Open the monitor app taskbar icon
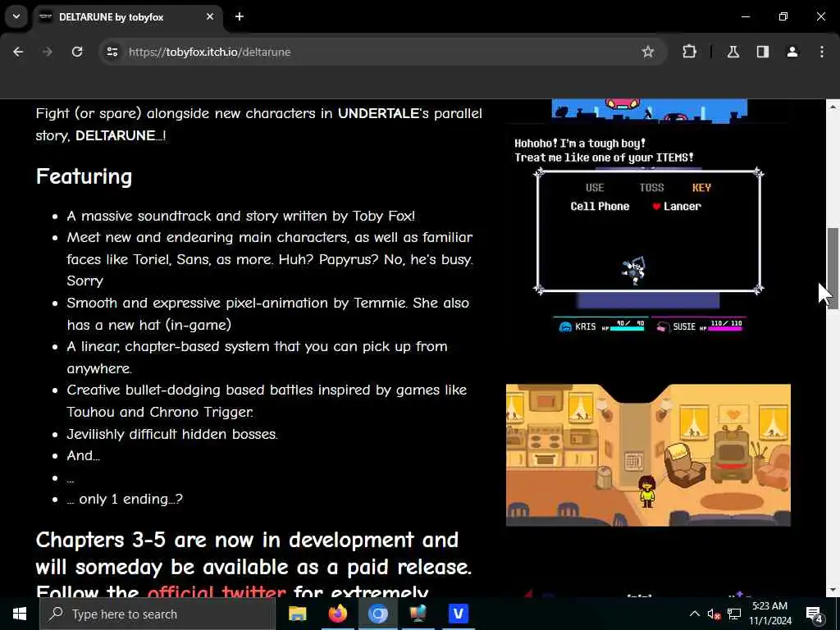The width and height of the screenshot is (840, 630). click(x=418, y=614)
